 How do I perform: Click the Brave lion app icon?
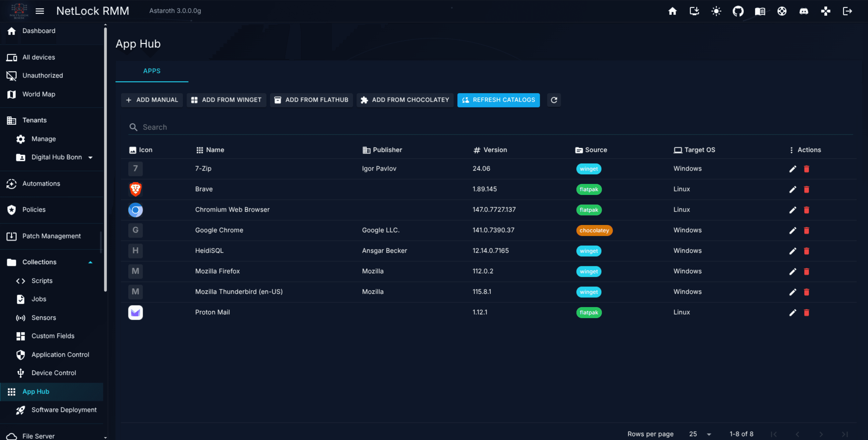pyautogui.click(x=136, y=189)
